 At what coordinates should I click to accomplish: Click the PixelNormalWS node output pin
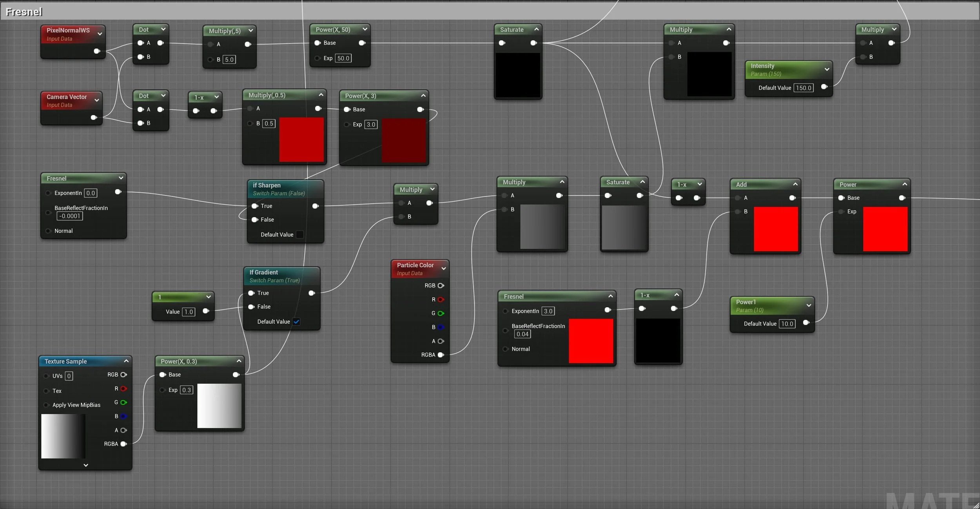point(97,51)
